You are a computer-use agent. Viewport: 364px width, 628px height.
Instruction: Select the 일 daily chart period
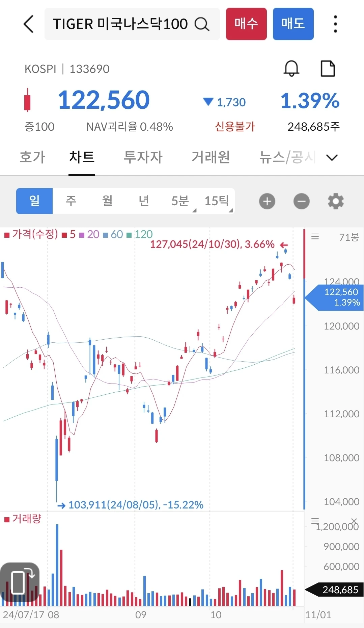coord(34,201)
